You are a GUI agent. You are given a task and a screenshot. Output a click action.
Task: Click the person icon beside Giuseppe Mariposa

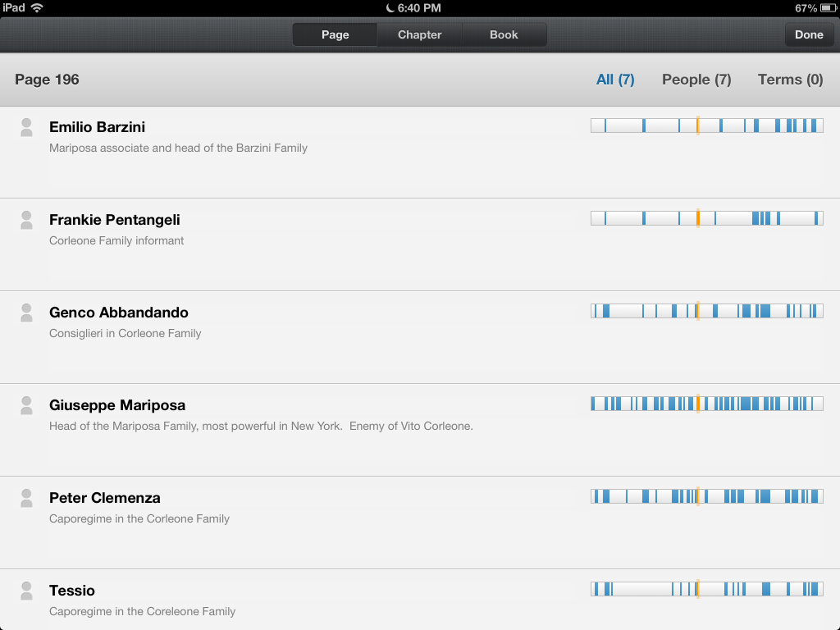[x=26, y=405]
